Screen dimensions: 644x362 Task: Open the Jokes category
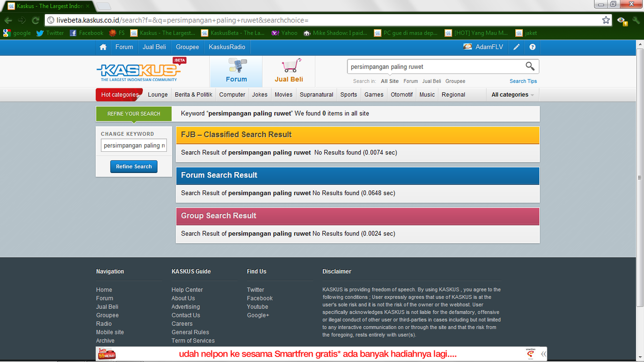click(260, 95)
